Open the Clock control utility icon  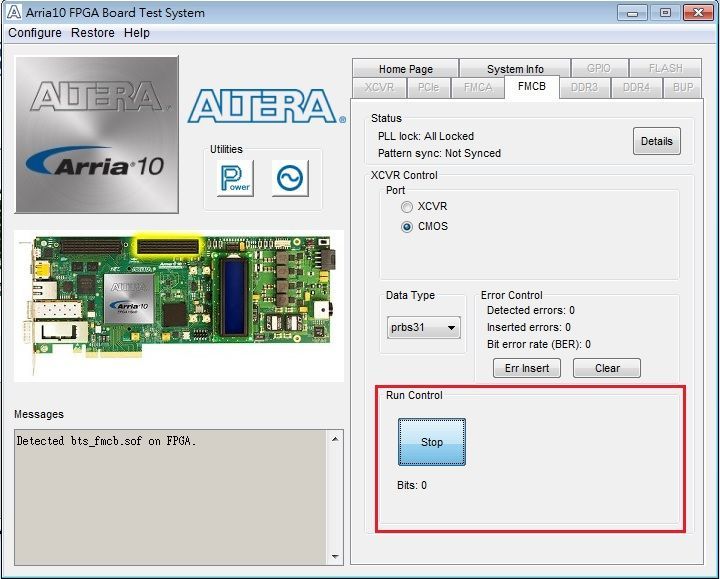(290, 178)
